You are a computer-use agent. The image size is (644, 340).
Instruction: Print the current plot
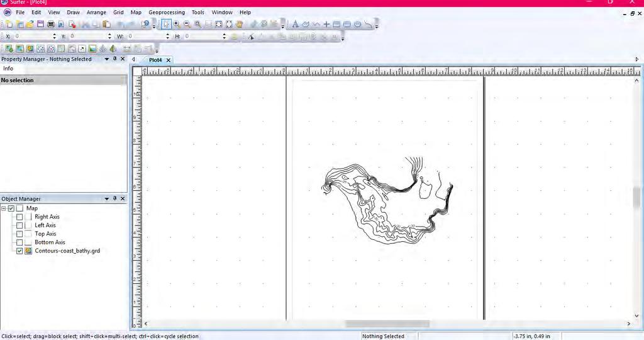(51, 25)
